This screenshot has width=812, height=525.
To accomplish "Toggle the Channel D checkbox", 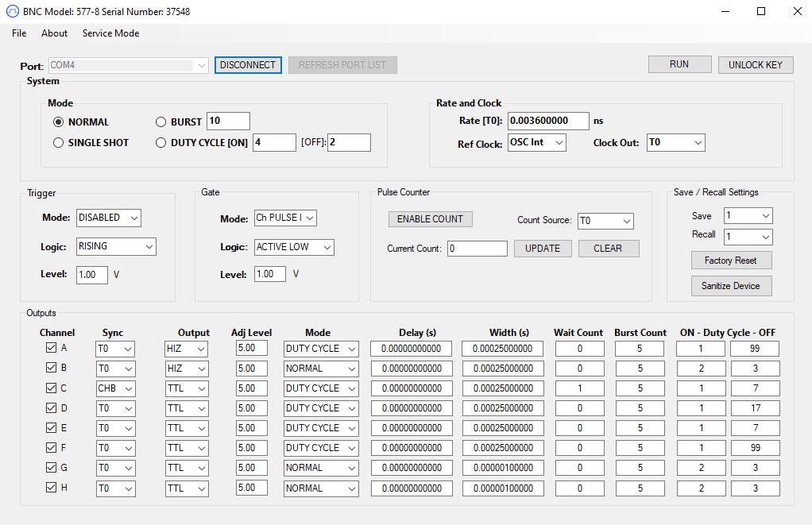I will point(52,407).
